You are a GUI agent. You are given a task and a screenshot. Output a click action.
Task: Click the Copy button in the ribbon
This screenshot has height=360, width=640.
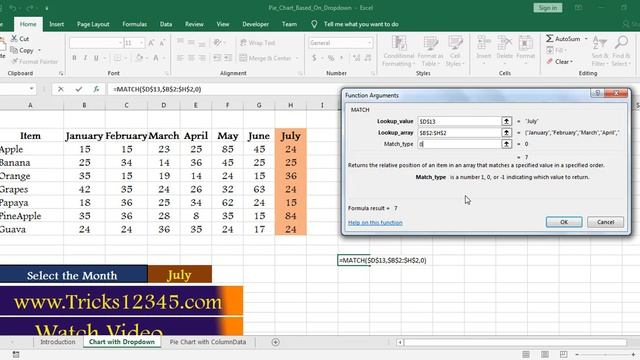tap(22, 50)
